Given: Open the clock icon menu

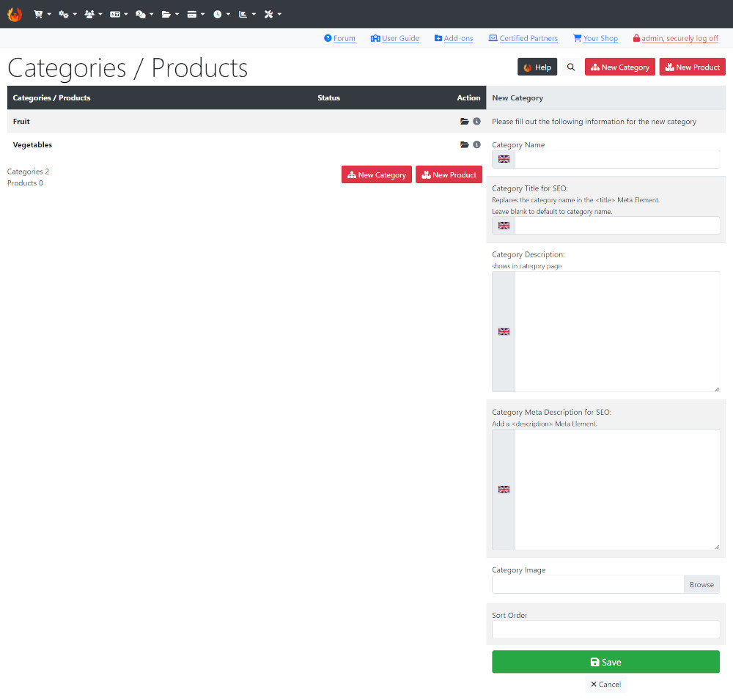Looking at the screenshot, I should click(x=221, y=14).
